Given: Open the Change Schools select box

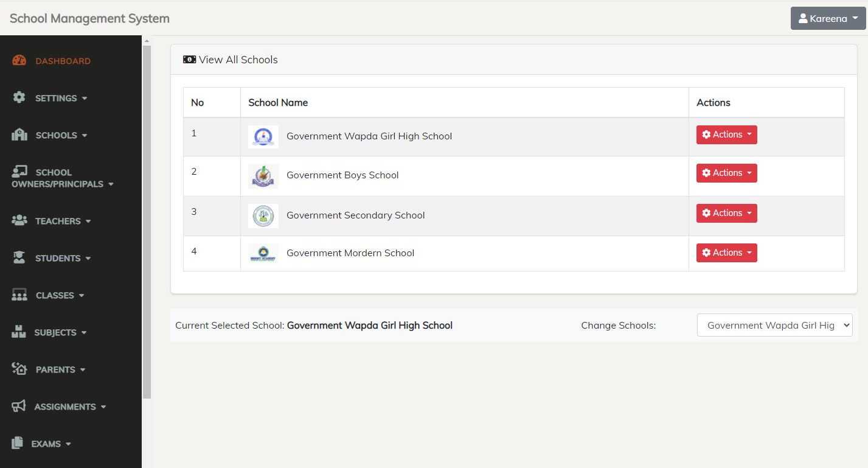Looking at the screenshot, I should click(x=774, y=326).
